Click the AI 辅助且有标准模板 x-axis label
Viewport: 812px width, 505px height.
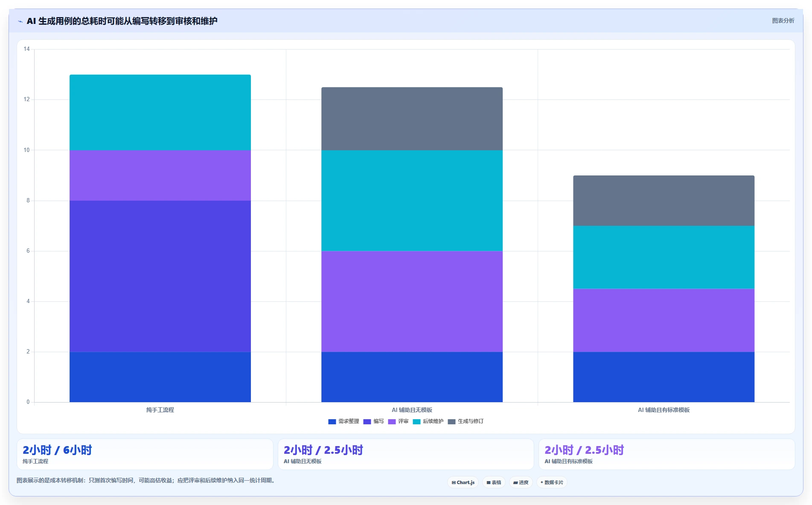click(664, 410)
